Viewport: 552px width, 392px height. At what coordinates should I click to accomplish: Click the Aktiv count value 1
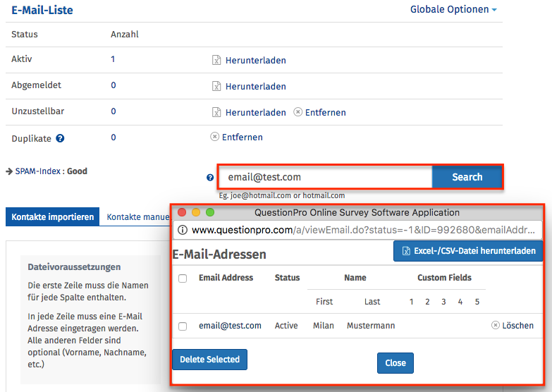(x=113, y=59)
